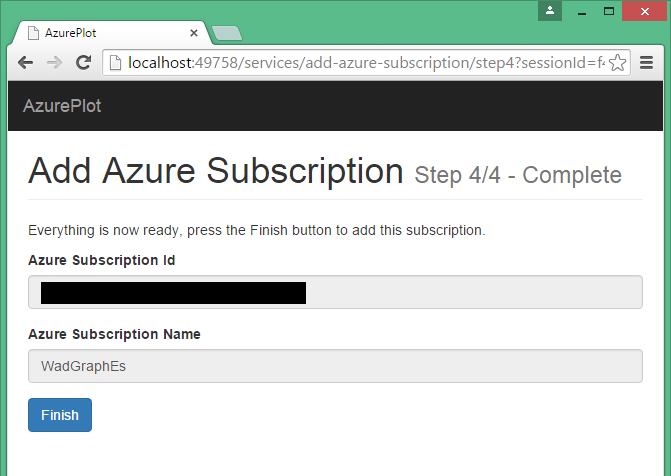Click the Azure Subscription Name field
This screenshot has height=476, width=671.
click(x=335, y=366)
